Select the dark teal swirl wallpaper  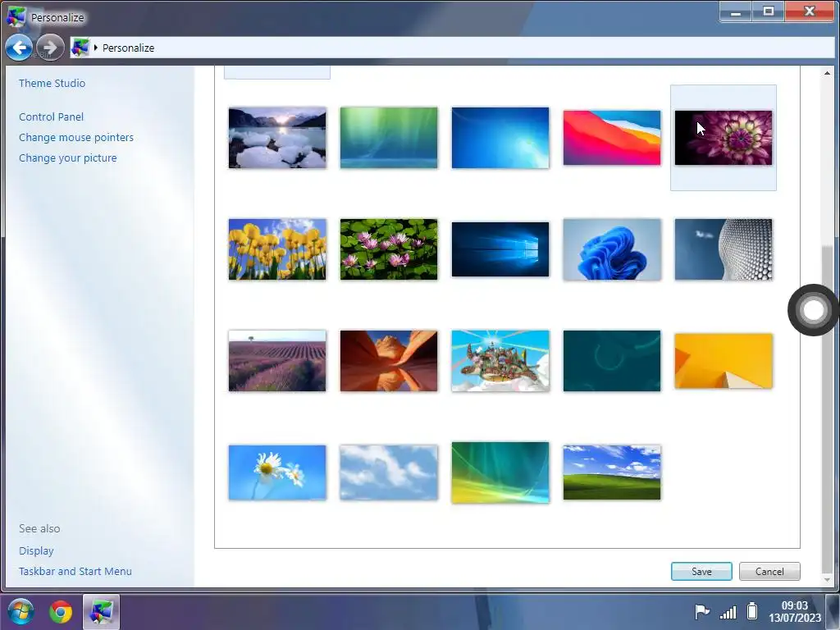coord(612,361)
